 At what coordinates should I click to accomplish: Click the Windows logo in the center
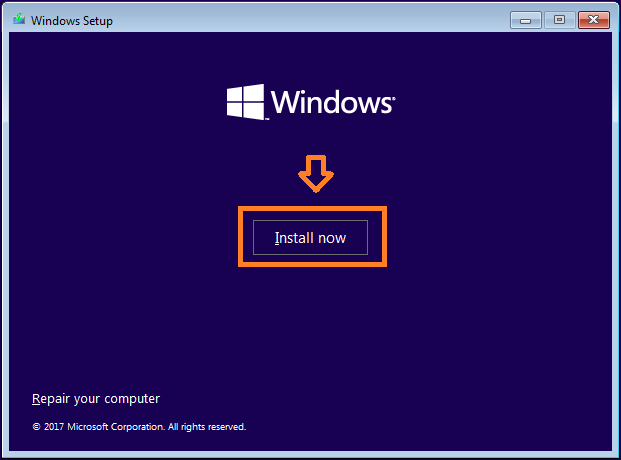pos(310,102)
